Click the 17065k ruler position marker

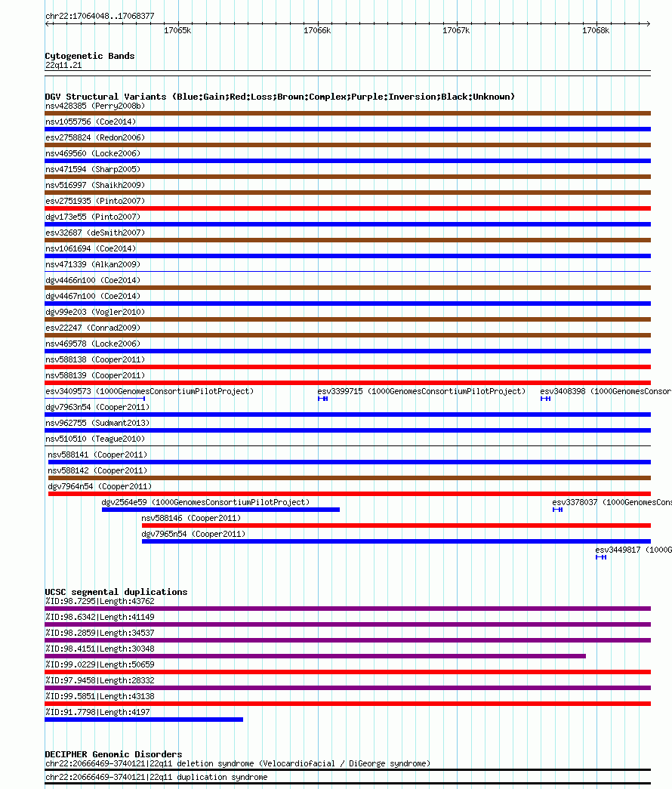pyautogui.click(x=177, y=31)
